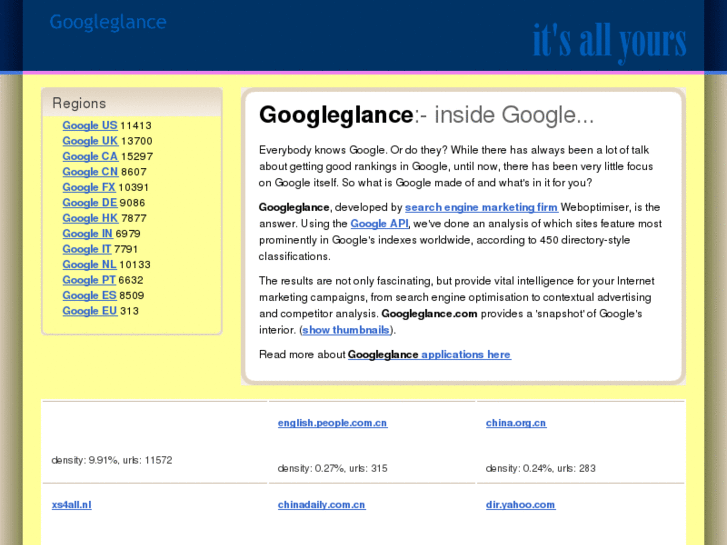Screen dimensions: 727x545
Task: Visit the xs4all.nl site link
Action: [x=71, y=505]
